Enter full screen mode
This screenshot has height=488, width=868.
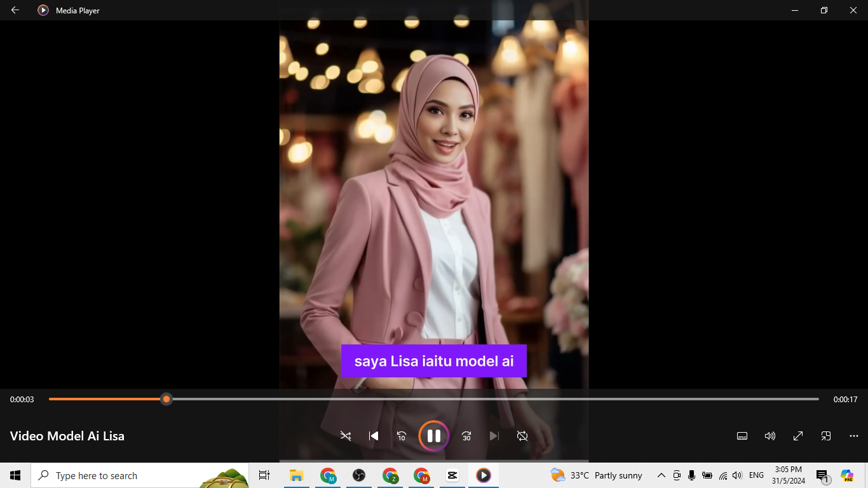tap(798, 436)
